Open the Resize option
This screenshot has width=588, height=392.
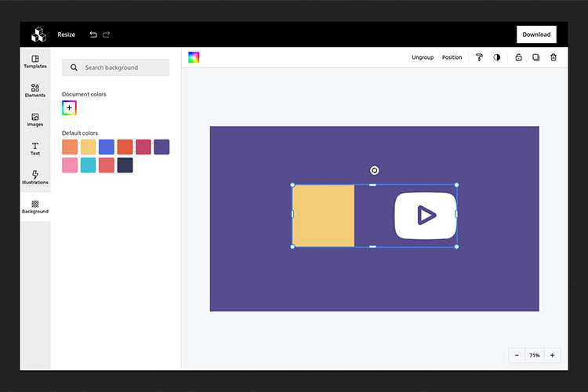tap(67, 34)
